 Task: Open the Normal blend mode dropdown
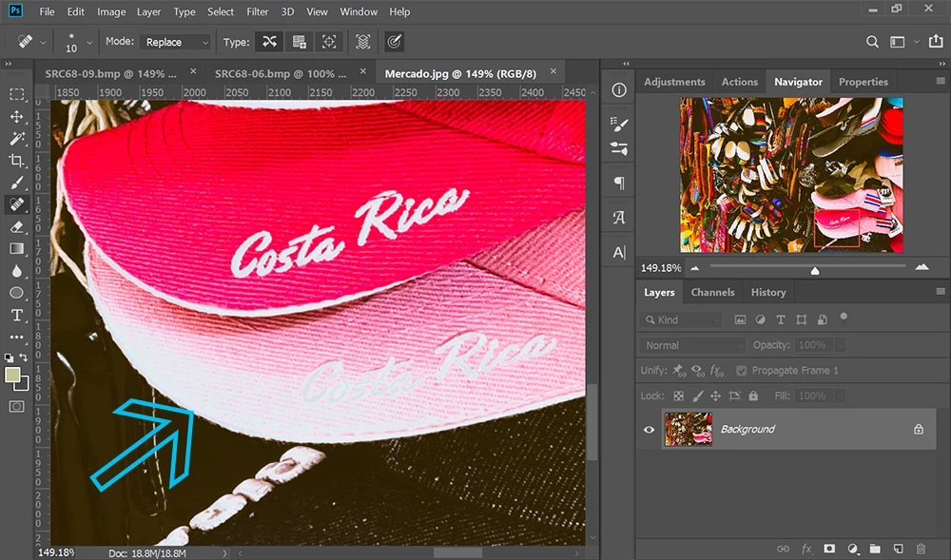click(692, 345)
